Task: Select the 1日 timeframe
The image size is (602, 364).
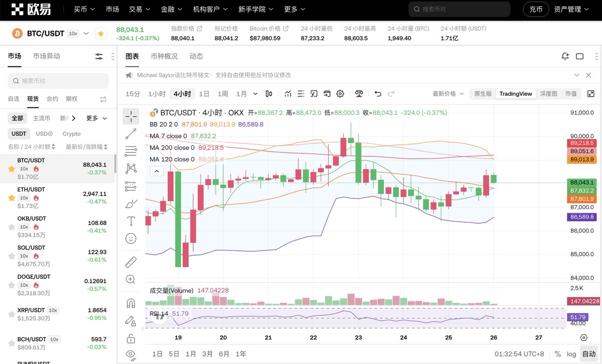Action: point(204,94)
